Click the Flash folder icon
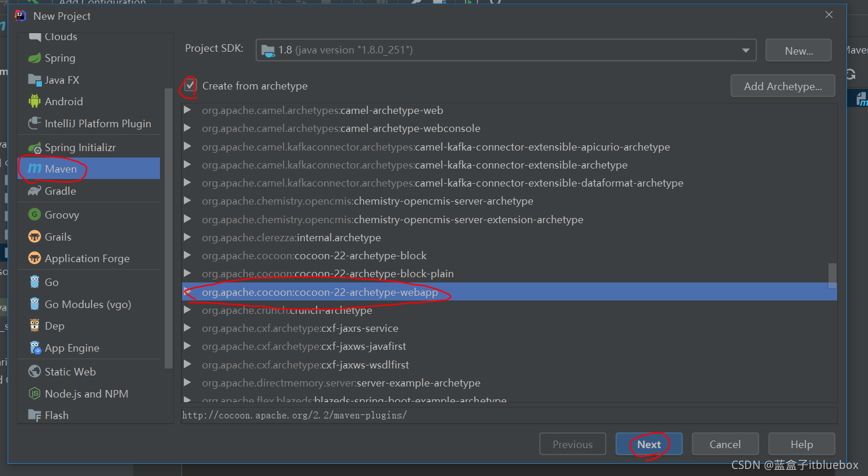Screen dimensions: 868x476 click(35, 416)
